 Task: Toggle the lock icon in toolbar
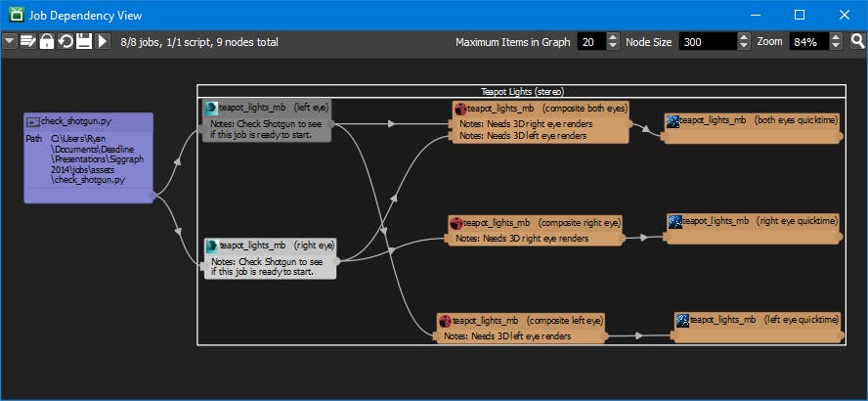pos(47,41)
